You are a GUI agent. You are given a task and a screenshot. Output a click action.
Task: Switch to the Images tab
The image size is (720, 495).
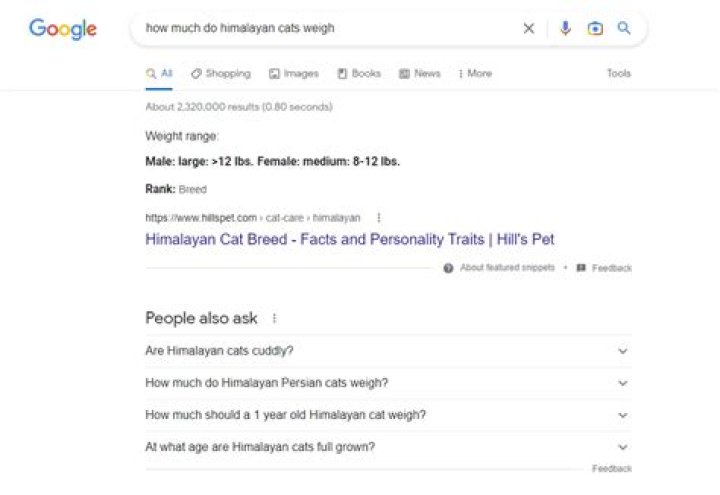click(x=294, y=74)
